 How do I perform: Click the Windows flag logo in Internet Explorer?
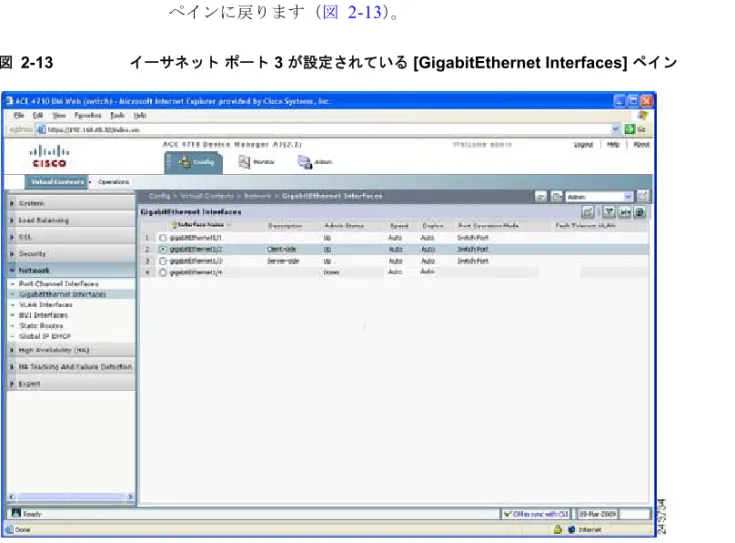643,115
